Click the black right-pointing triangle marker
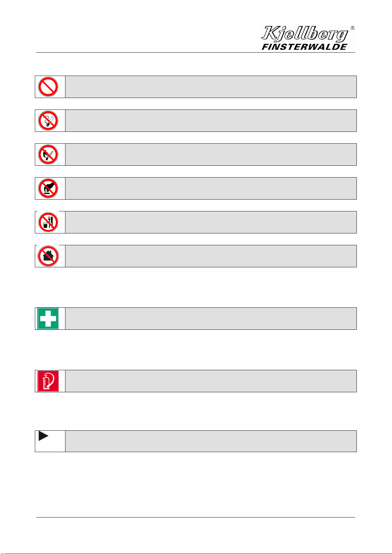 (x=43, y=436)
